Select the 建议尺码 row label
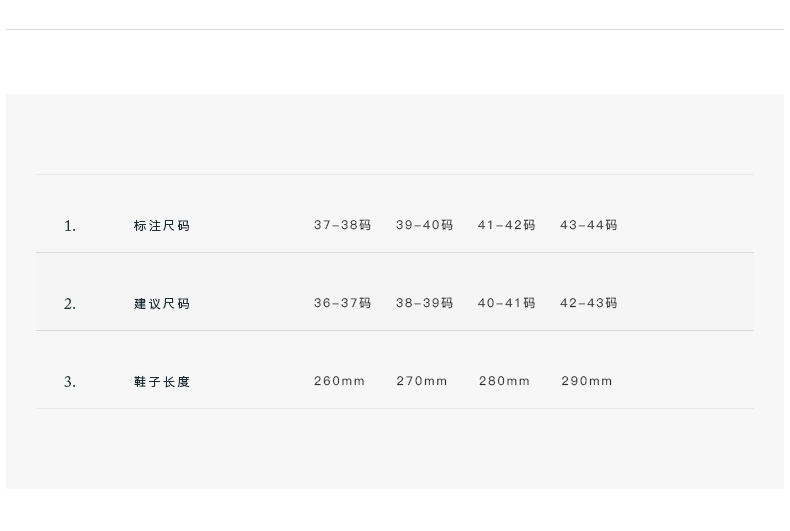 tap(162, 304)
